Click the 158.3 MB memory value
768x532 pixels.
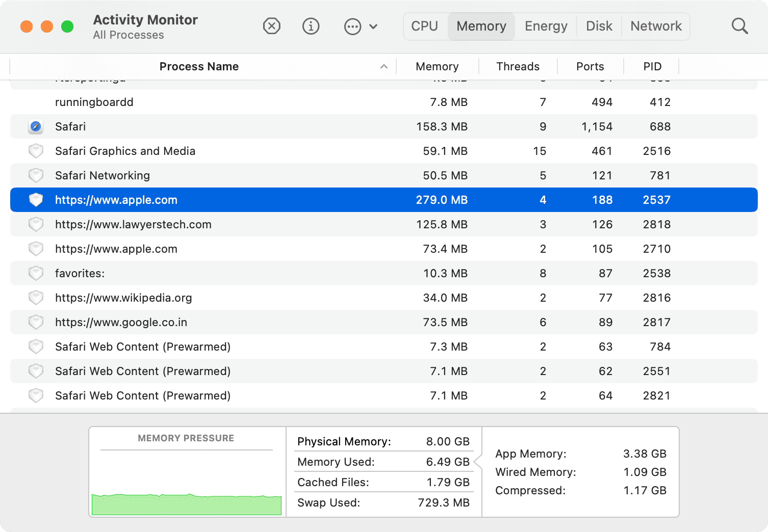[x=442, y=126]
